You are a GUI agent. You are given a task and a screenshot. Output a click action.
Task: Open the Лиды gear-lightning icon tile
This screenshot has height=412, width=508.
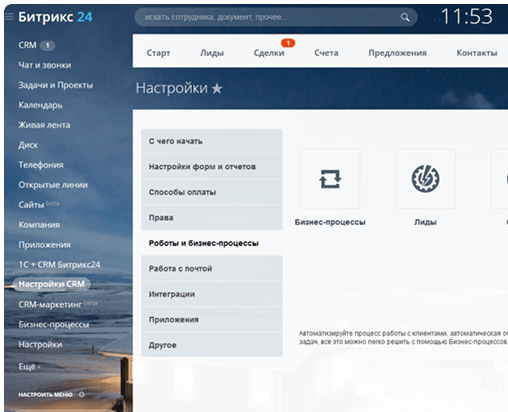425,179
